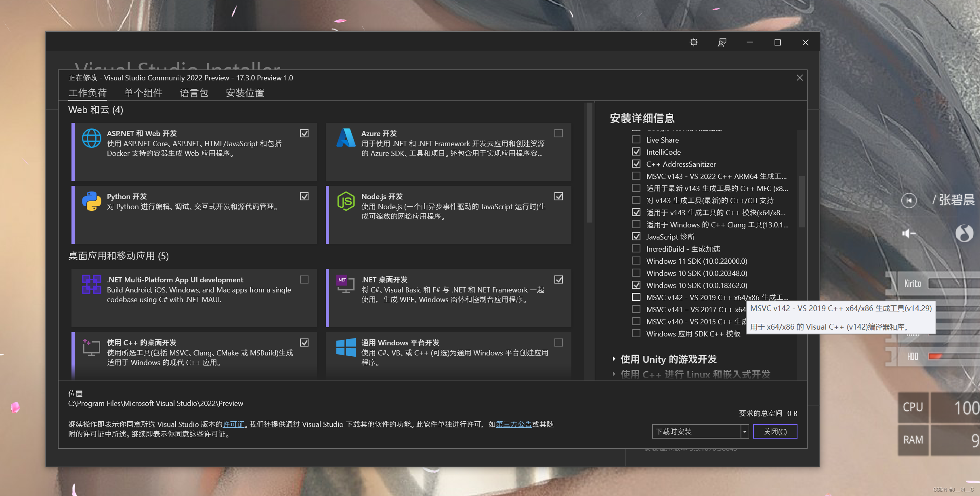
Task: Click the HDD usage bar in the desktop widget
Action: tap(955, 356)
